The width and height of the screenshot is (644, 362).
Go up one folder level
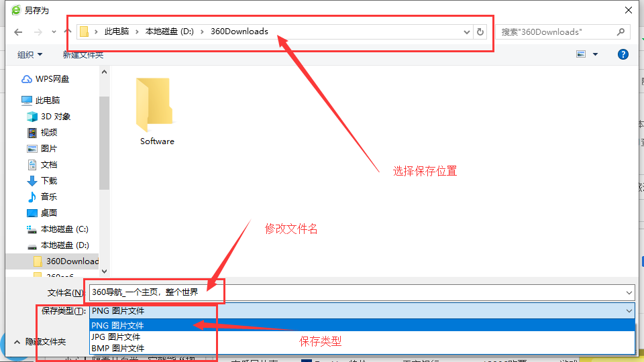(68, 32)
